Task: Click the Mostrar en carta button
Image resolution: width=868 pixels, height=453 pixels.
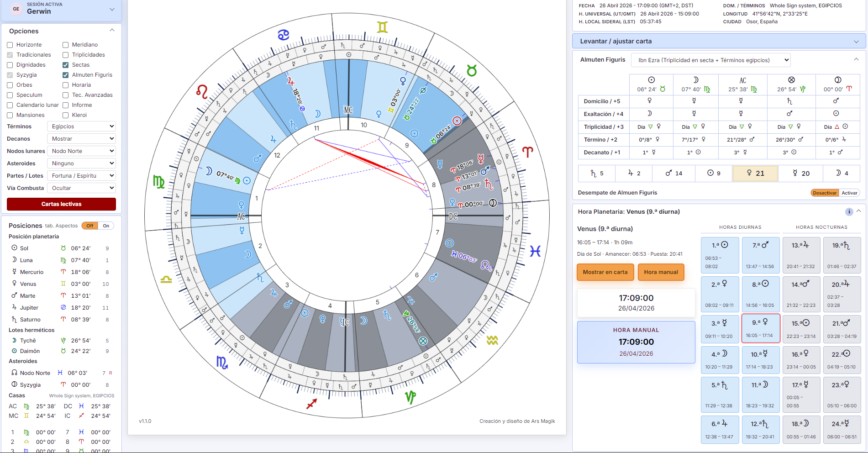Action: 605,272
